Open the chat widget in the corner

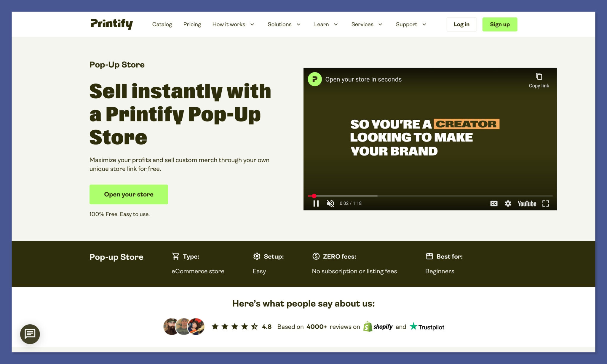tap(30, 334)
